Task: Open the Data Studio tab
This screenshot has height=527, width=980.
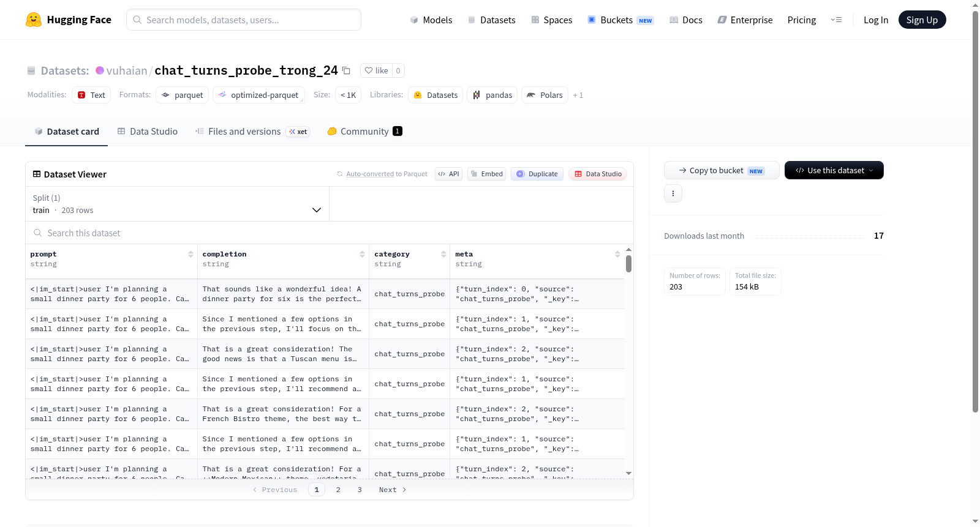Action: click(x=148, y=131)
